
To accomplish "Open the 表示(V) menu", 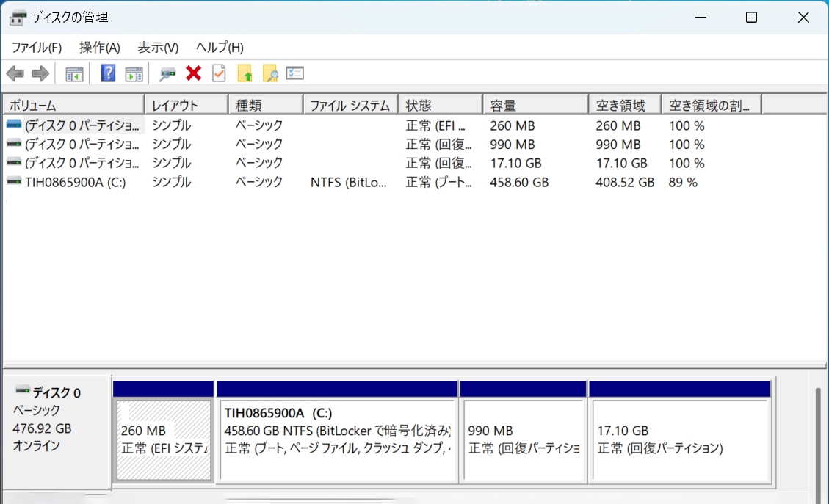I will pyautogui.click(x=158, y=48).
